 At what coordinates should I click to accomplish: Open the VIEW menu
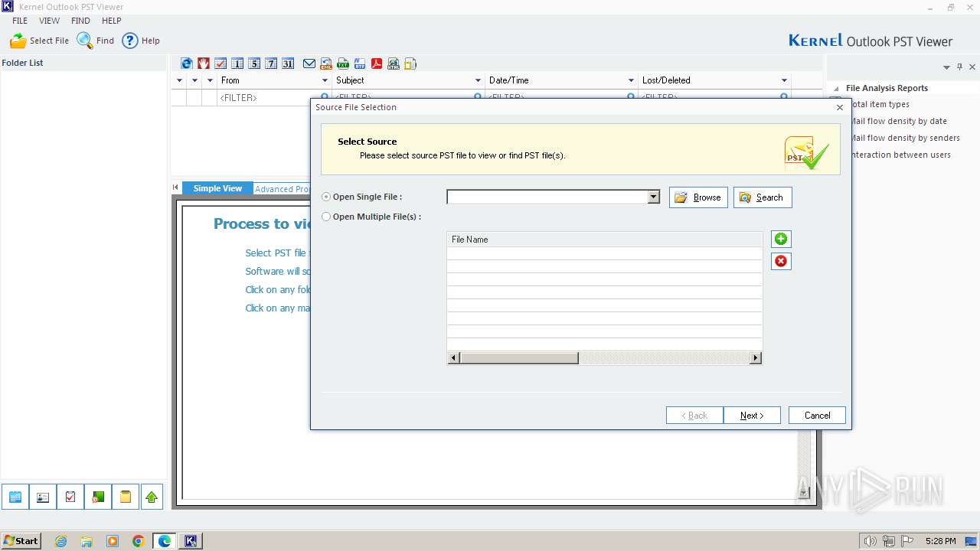point(49,21)
